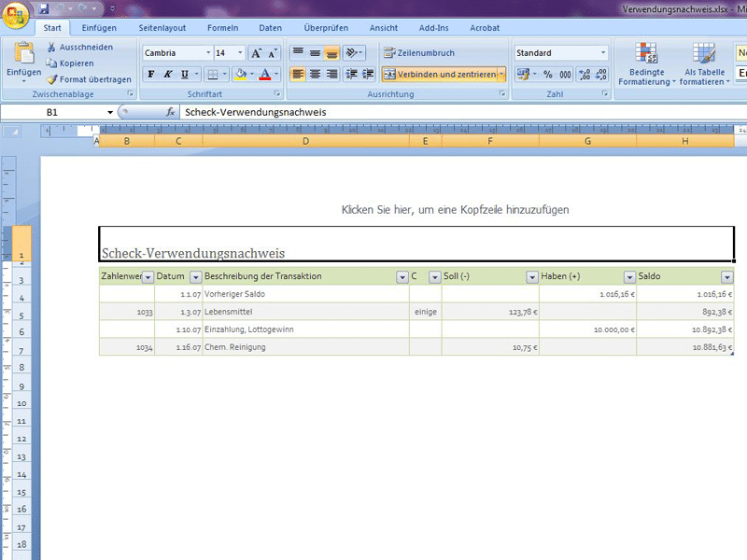Align text to the right
This screenshot has height=560, width=747.
tap(331, 75)
